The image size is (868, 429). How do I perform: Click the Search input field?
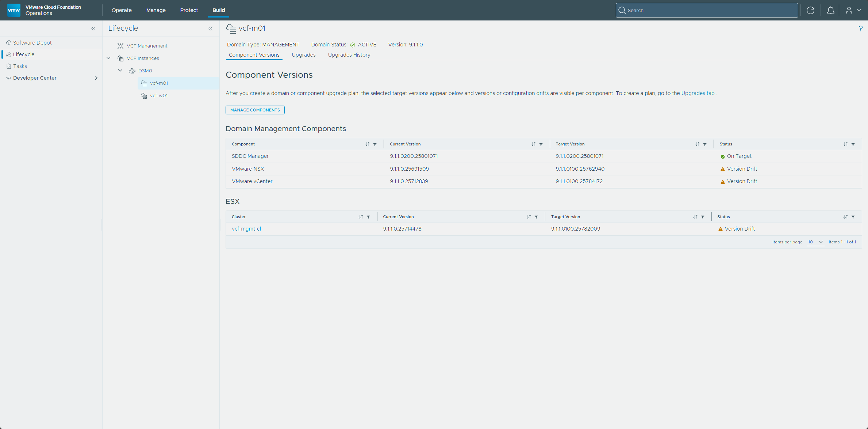point(707,10)
